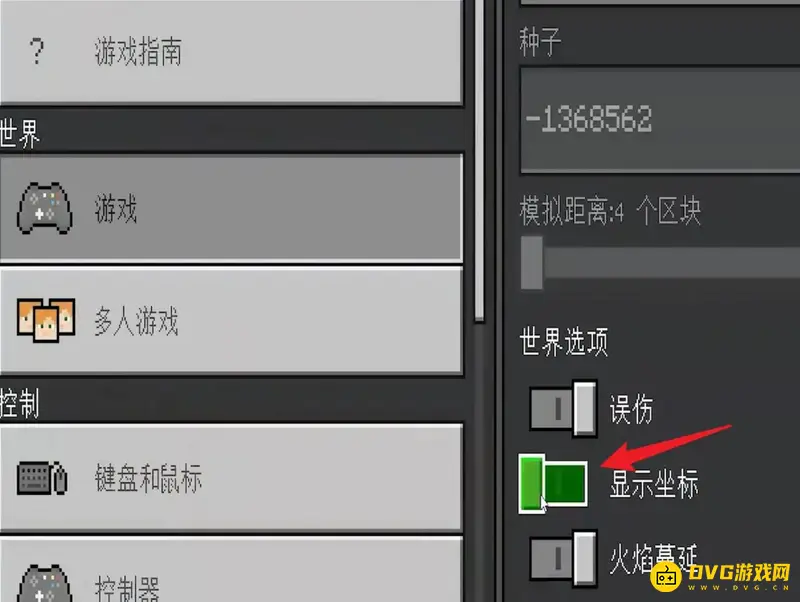The width and height of the screenshot is (800, 602).
Task: Click the 世界选项 section heading
Action: point(564,341)
